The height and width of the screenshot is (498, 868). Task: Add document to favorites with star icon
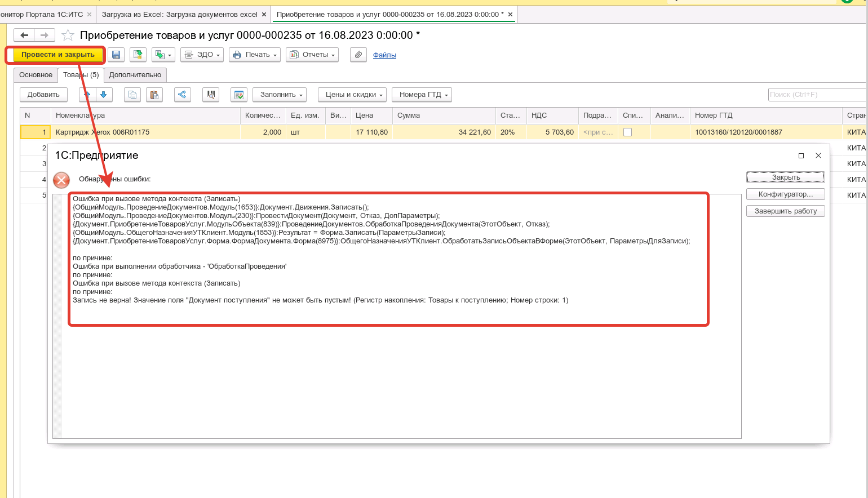(x=68, y=35)
